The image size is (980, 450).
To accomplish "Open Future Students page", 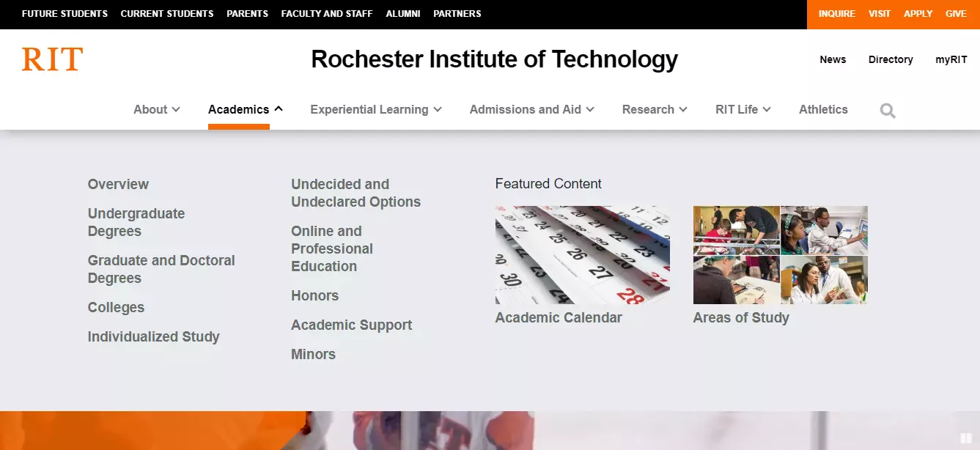I will pyautogui.click(x=65, y=14).
